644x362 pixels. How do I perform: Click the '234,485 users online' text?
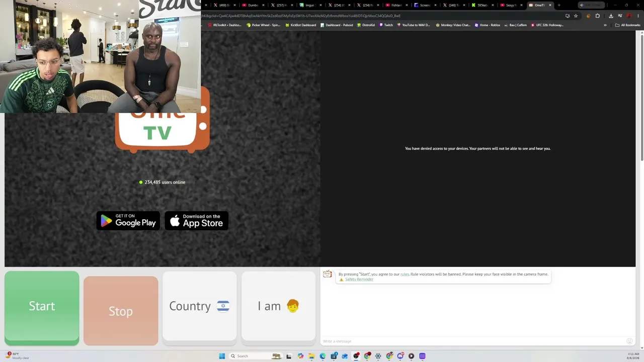pyautogui.click(x=165, y=182)
